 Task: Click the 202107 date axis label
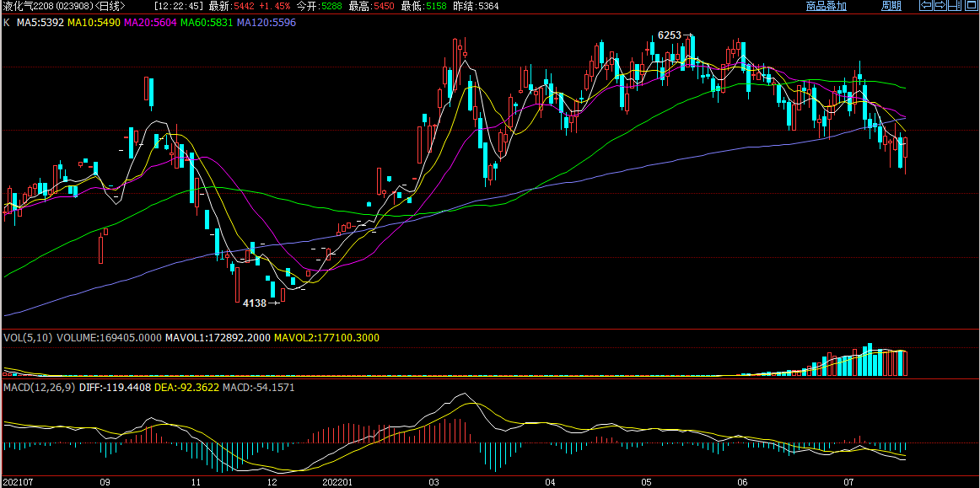(19, 482)
